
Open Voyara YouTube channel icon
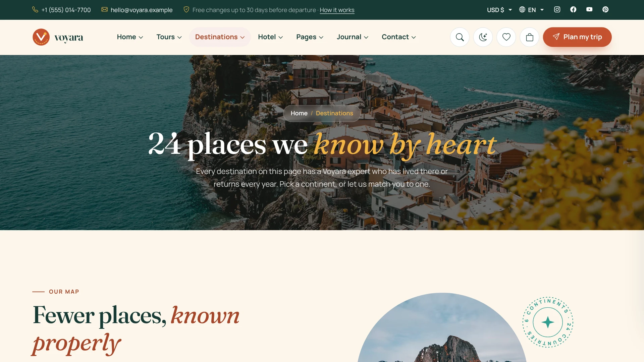(x=589, y=9)
